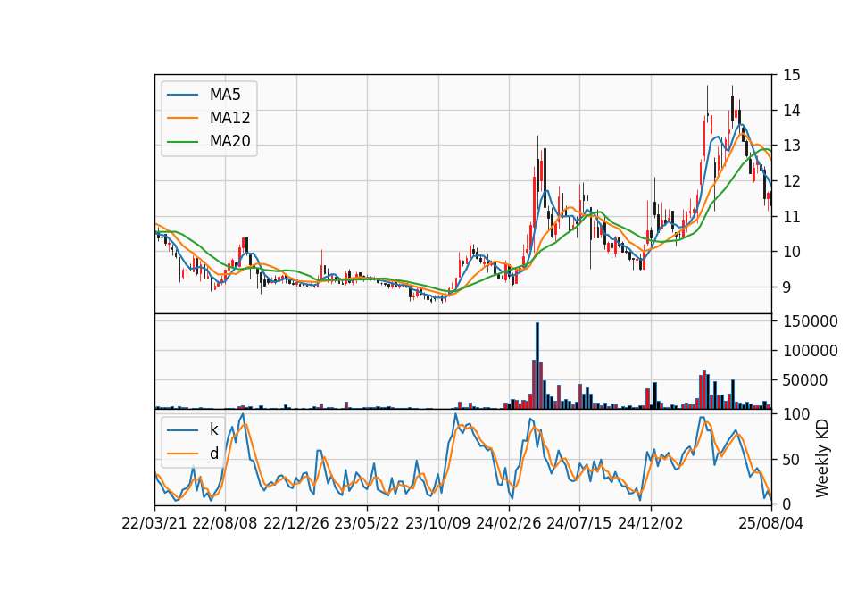857x616 pixels.
Task: Click the Weekly KD axis label
Action: [x=822, y=458]
